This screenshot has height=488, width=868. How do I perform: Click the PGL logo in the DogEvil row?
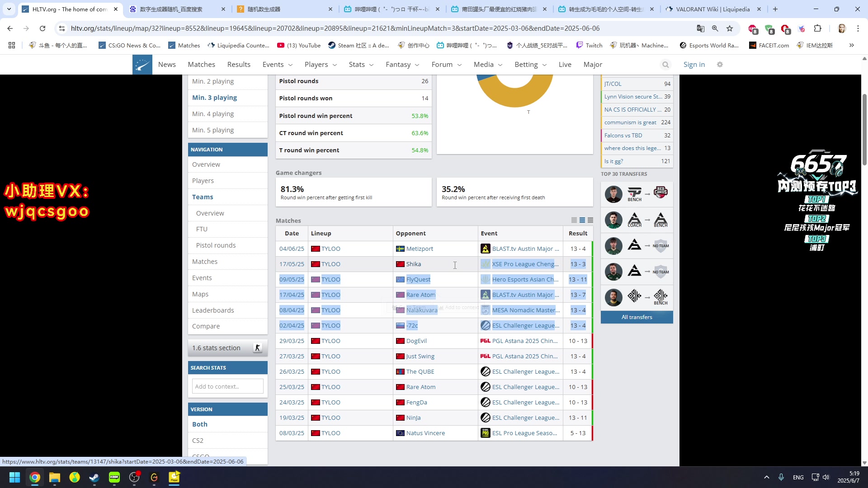pos(485,341)
